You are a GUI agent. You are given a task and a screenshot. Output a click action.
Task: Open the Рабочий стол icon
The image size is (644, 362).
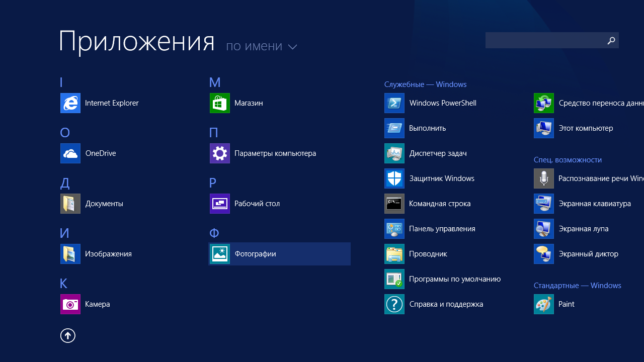[x=220, y=204]
